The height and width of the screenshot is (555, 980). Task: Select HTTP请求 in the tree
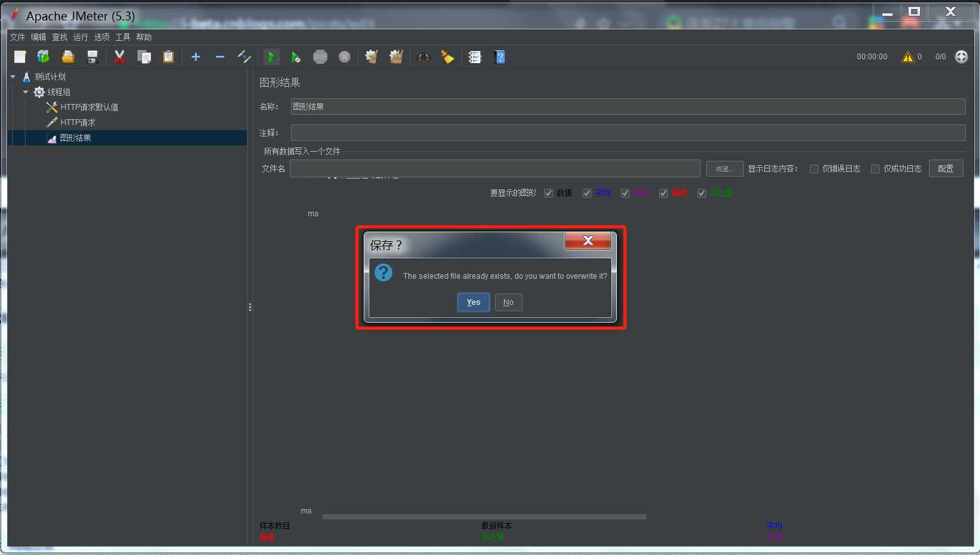(77, 122)
